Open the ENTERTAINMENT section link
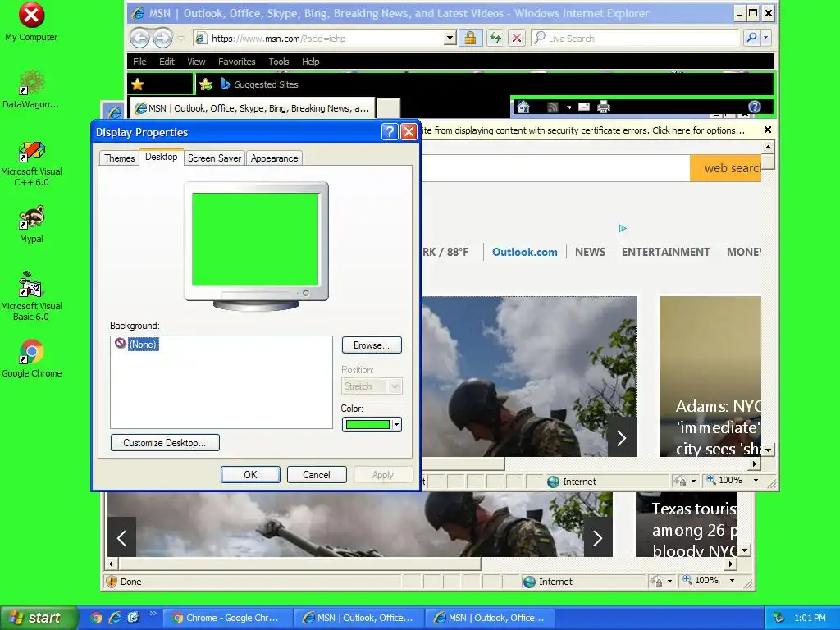This screenshot has height=630, width=840. pyautogui.click(x=665, y=252)
